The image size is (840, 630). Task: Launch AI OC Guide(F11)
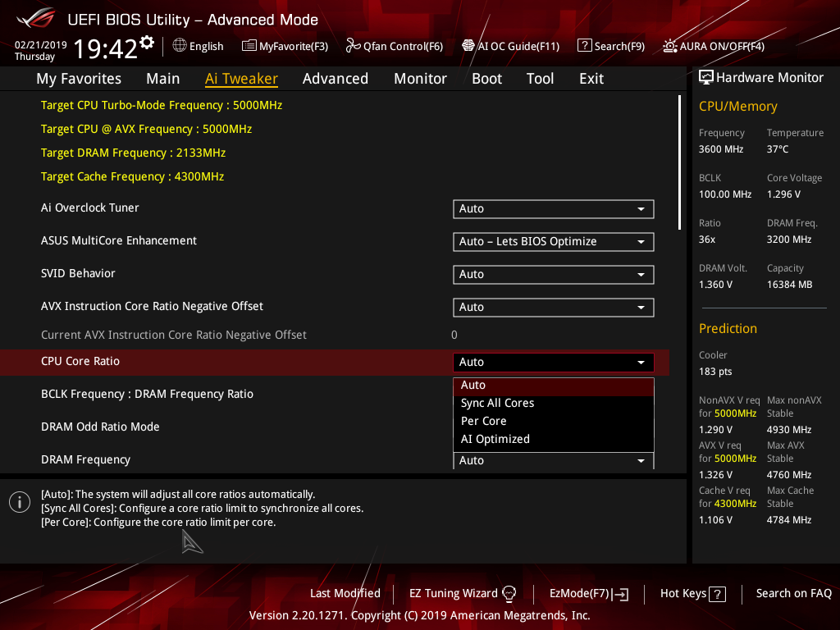[x=468, y=46]
